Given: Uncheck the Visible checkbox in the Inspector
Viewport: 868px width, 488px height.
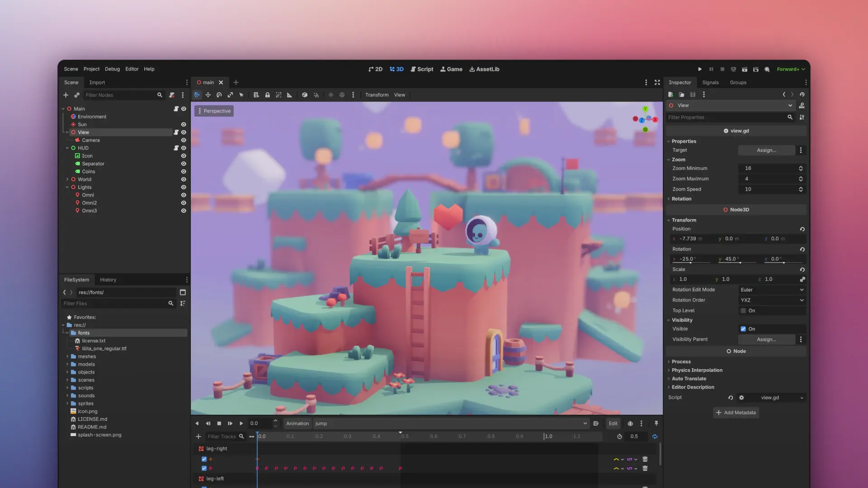Looking at the screenshot, I should pyautogui.click(x=743, y=328).
